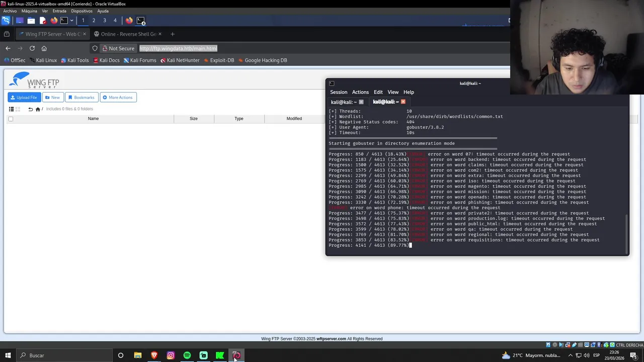Screen dimensions: 644x362
Task: Open Spotify from the Windows taskbar
Action: pyautogui.click(x=187, y=355)
